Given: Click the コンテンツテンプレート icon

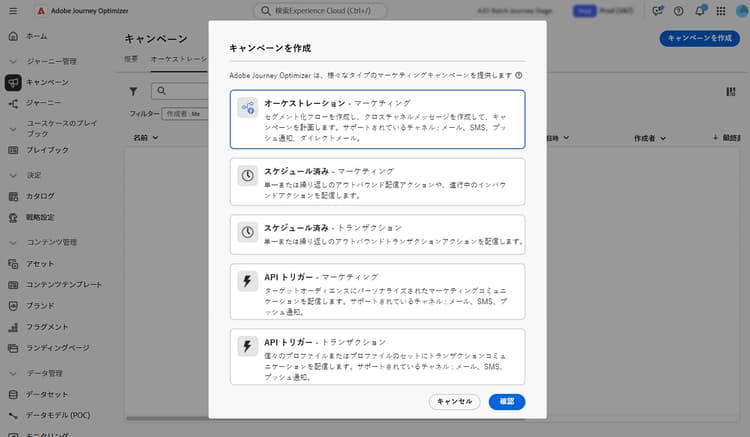Looking at the screenshot, I should click(13, 284).
